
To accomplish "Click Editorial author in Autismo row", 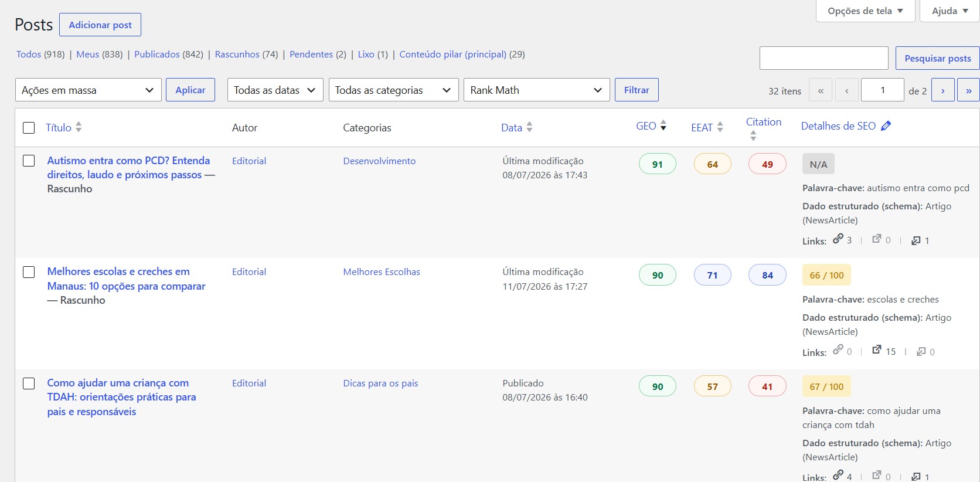I will pyautogui.click(x=249, y=161).
